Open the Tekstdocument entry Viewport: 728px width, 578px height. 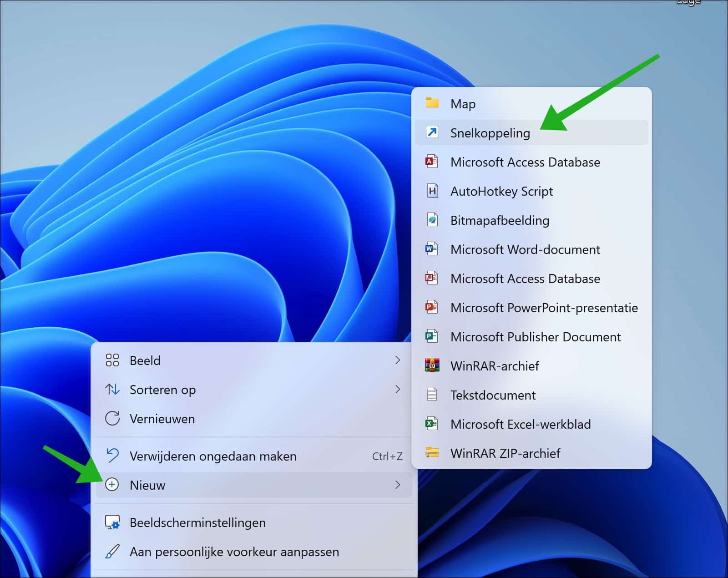coord(493,395)
